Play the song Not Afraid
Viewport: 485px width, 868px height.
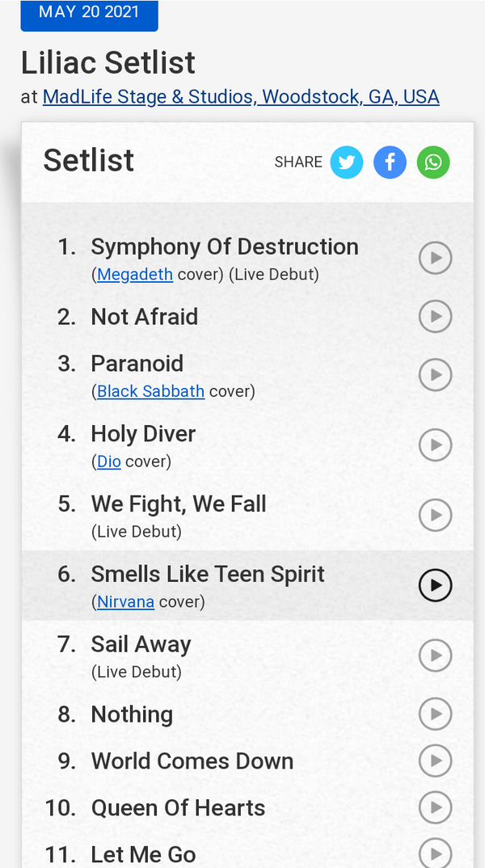click(x=435, y=317)
